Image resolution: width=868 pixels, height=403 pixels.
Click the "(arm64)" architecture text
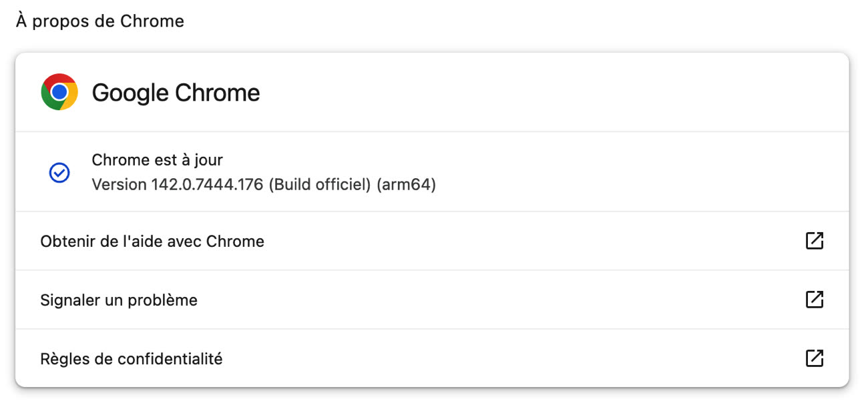click(406, 184)
